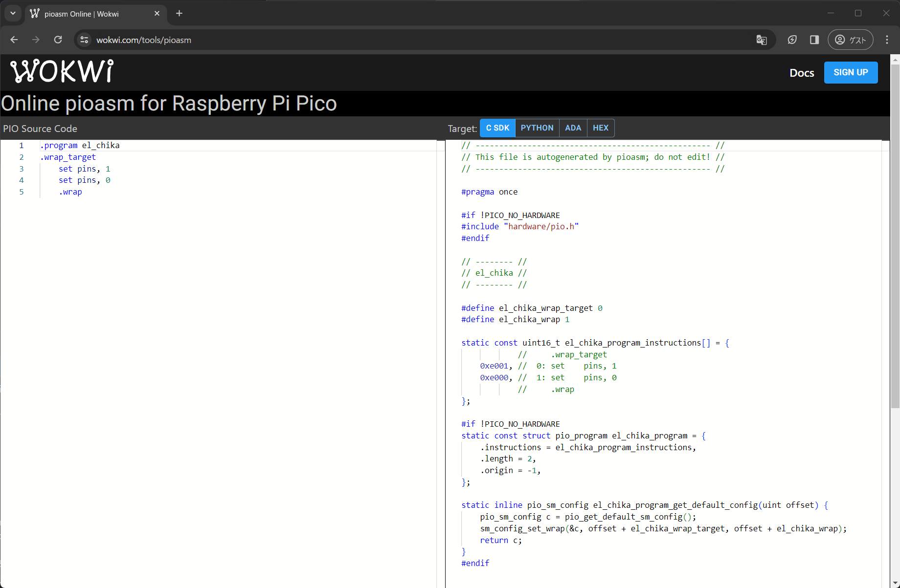
Task: Open the browser extension icon
Action: (792, 40)
